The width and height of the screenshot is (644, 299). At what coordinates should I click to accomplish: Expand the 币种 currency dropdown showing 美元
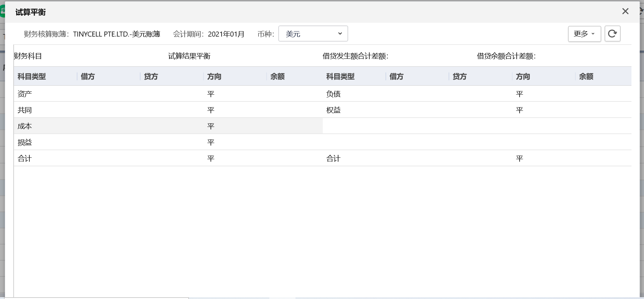coord(313,34)
